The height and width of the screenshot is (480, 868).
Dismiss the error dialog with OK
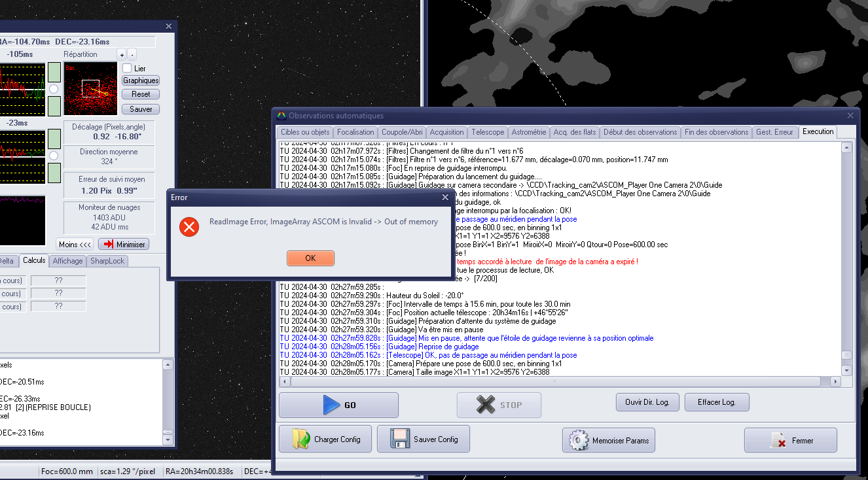[310, 258]
